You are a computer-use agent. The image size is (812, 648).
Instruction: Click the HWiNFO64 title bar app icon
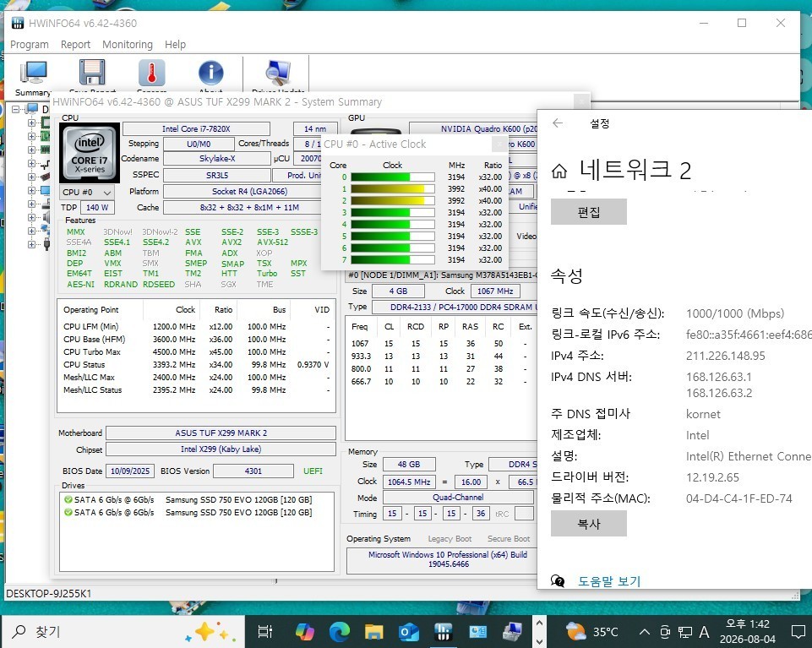pos(18,23)
